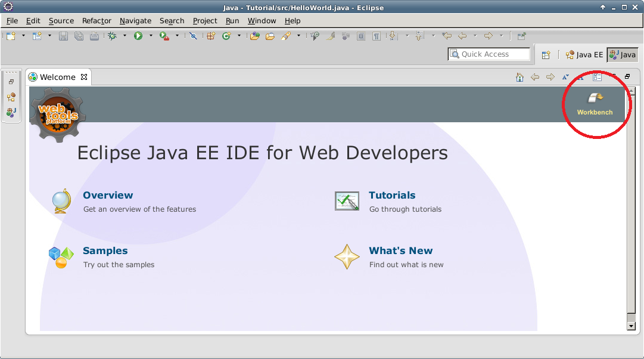This screenshot has width=644, height=359.
Task: Open the File menu
Action: pos(13,20)
